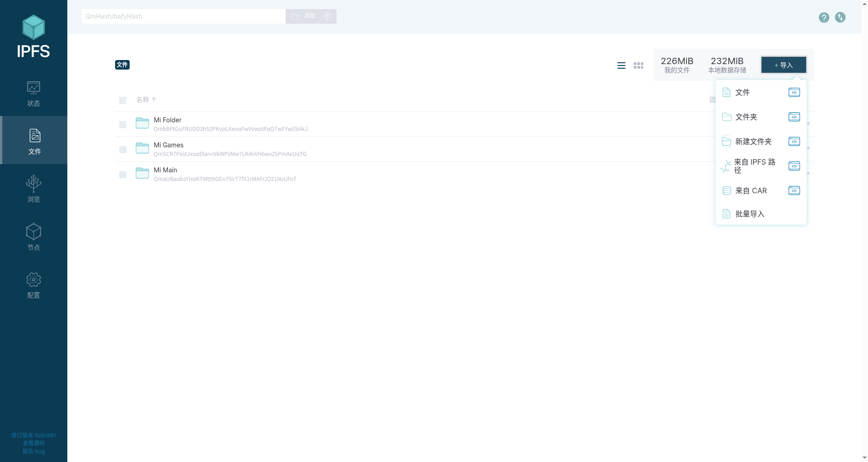Open the Mi Games entry
This screenshot has height=462, width=868.
169,145
